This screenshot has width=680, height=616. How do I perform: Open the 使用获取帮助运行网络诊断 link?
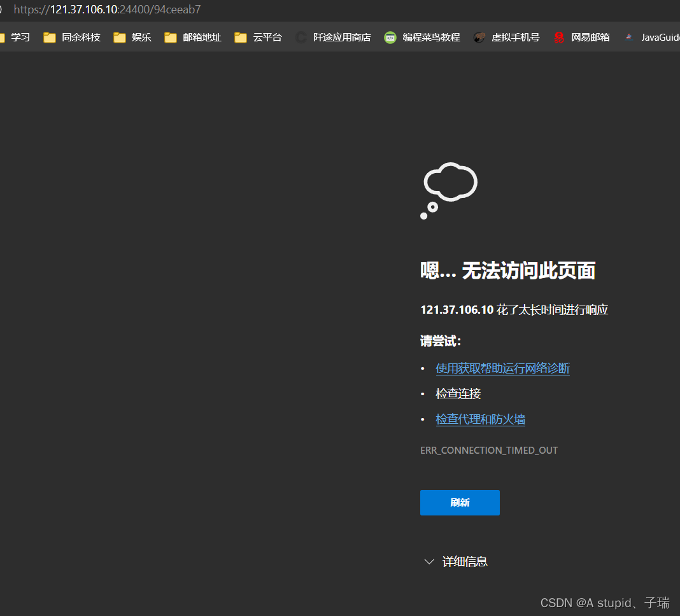[x=502, y=368]
